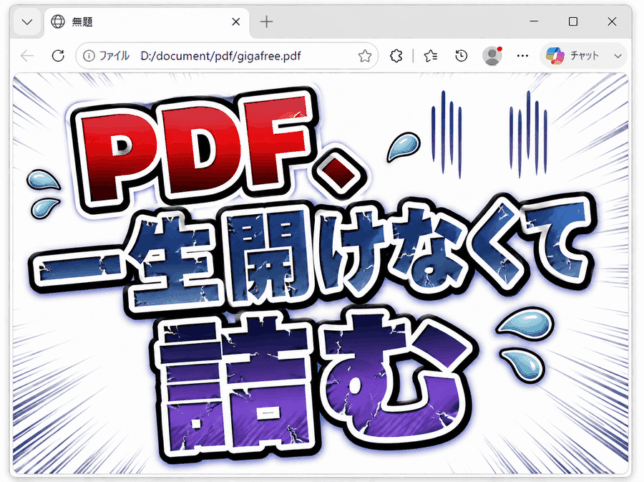This screenshot has width=644, height=482.
Task: Expand the chevron next to チャット
Action: click(x=618, y=56)
